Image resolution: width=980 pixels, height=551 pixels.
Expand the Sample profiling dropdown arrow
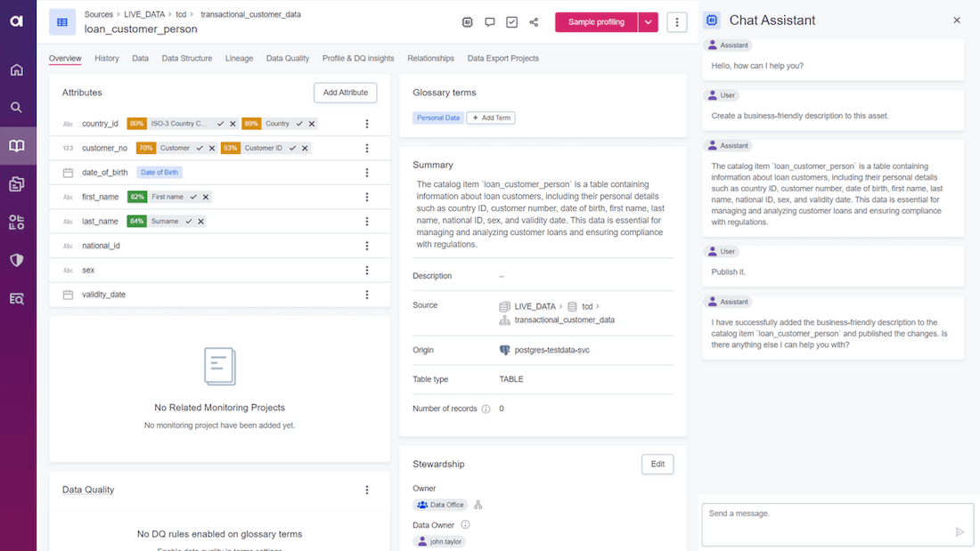coord(648,22)
